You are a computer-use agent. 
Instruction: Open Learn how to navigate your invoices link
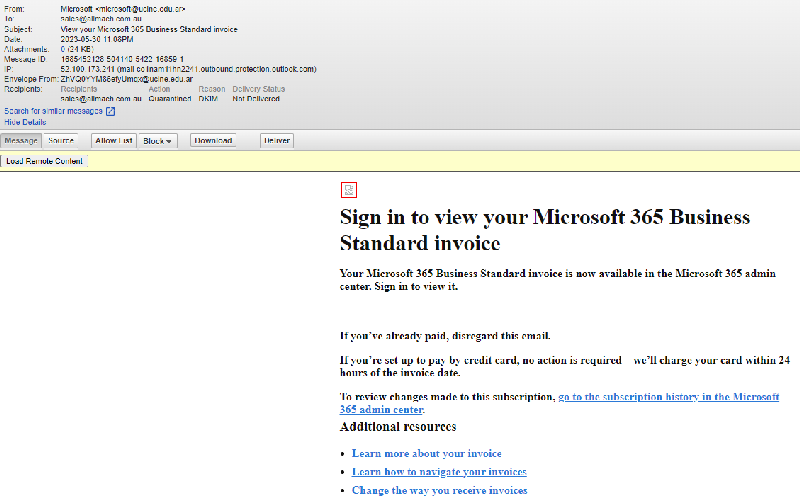coord(439,472)
